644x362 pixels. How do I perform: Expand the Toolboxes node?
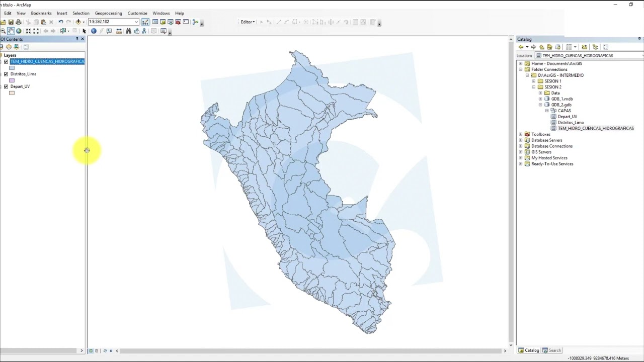tap(521, 134)
